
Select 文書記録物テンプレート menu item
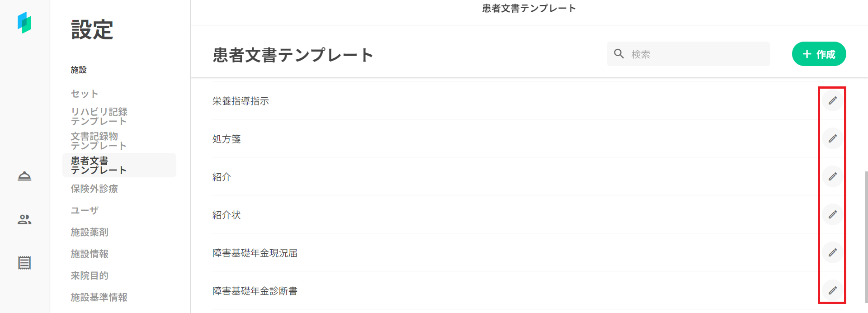point(98,141)
